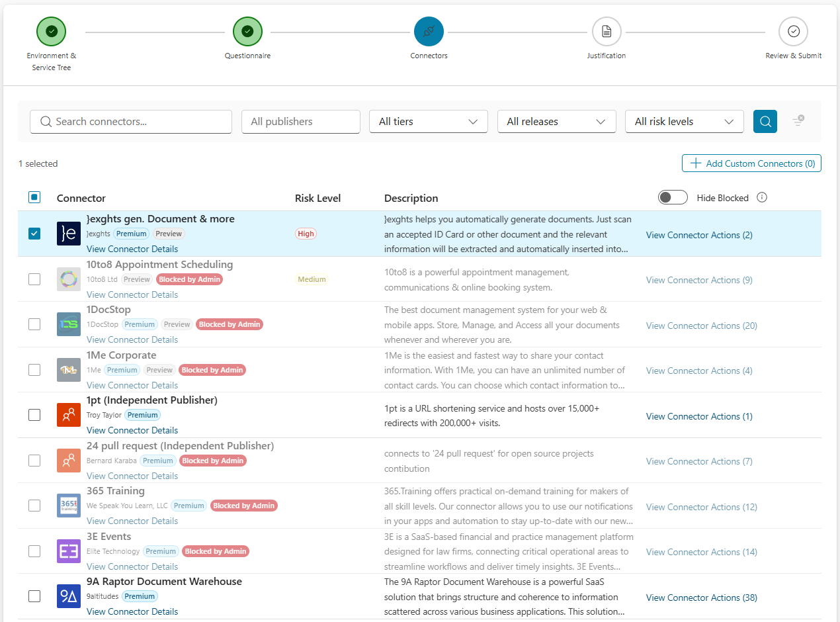Check the 10to8 Appointment Scheduling checkbox
This screenshot has height=622, width=840.
coord(34,279)
